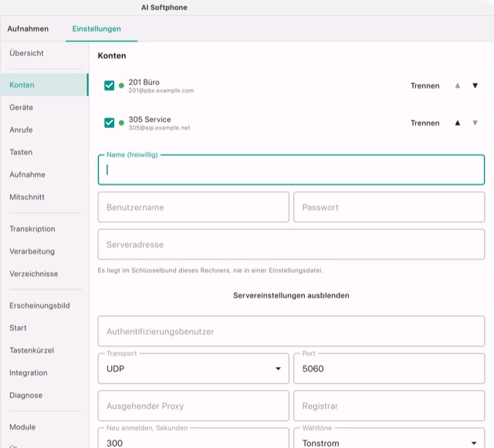Click the address 201@pbx.example.com

click(161, 91)
